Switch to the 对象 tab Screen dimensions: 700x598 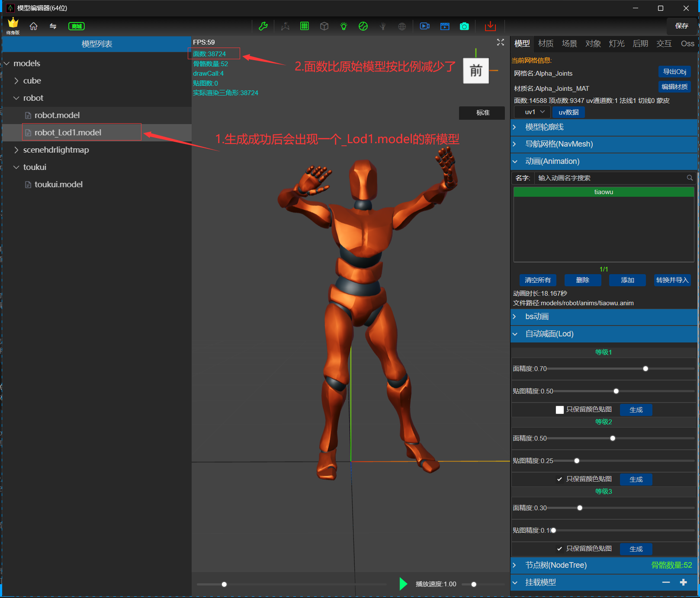pyautogui.click(x=593, y=44)
